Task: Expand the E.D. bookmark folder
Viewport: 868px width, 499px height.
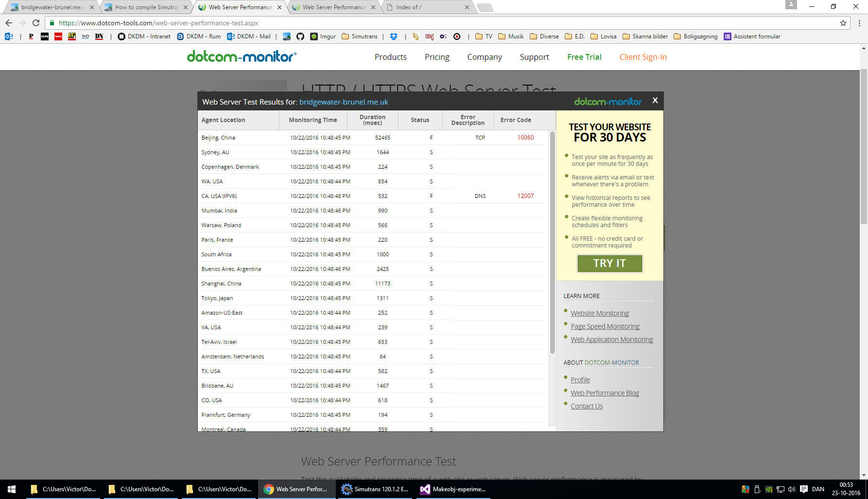Action: pos(574,36)
